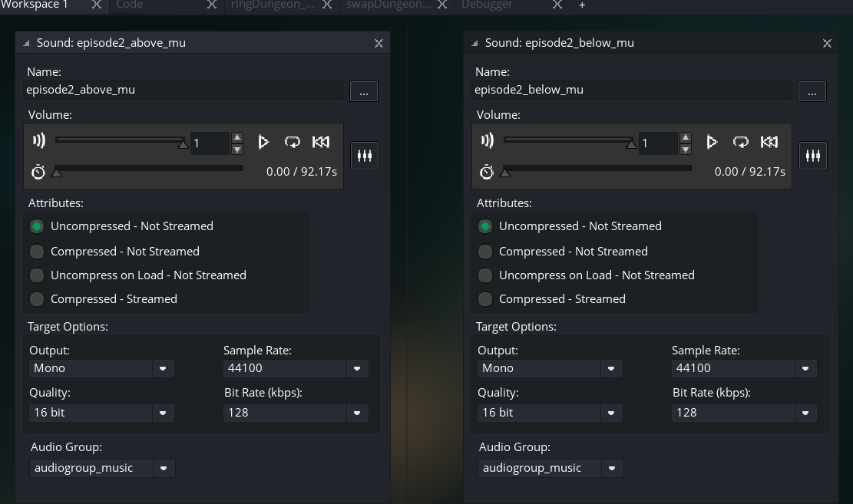Open Audio Group dropdown in episode2_above_mu
Viewport: 853px width, 504px height.
(164, 468)
